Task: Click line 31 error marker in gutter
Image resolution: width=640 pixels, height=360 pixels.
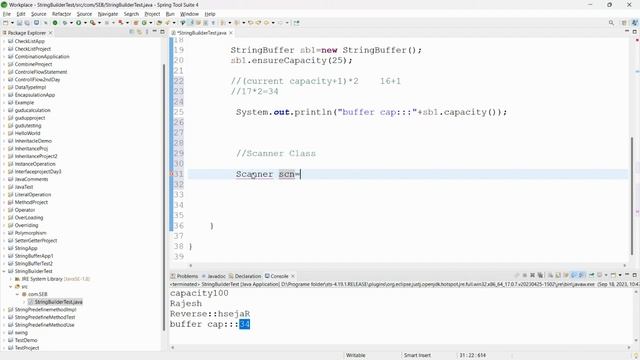Action: (x=172, y=174)
